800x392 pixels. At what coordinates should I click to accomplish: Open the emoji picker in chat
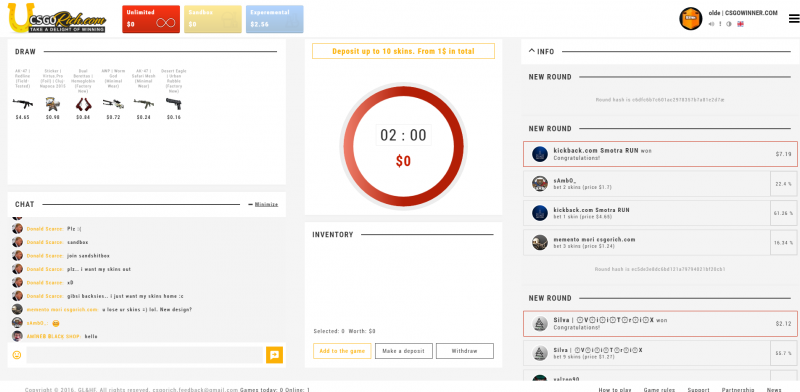click(x=17, y=355)
